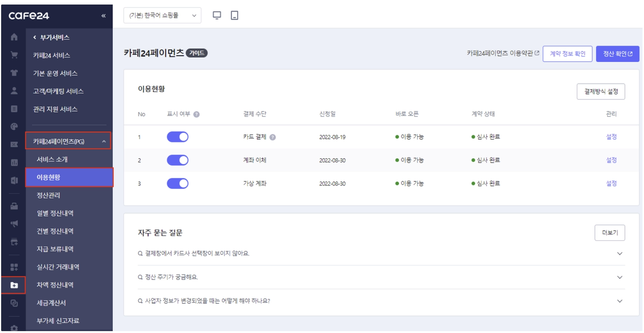Screen dimensions: 644x333
Task: Go to 서비스 소개 submenu
Action: pyautogui.click(x=52, y=159)
